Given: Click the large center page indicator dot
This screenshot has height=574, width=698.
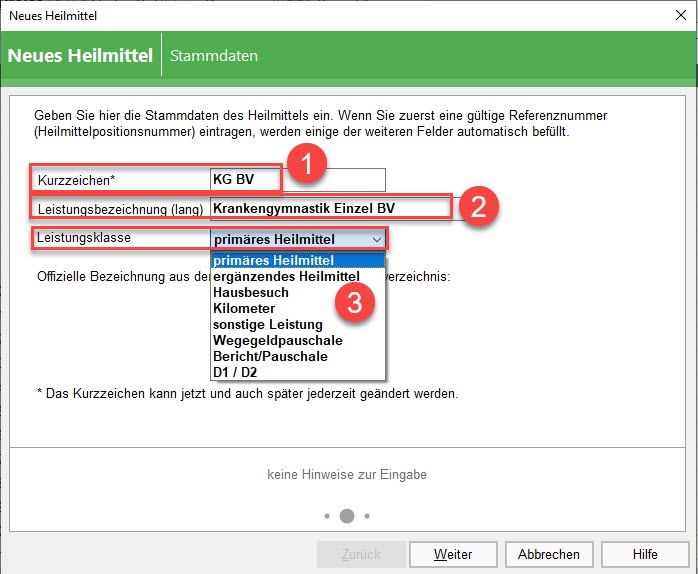Looking at the screenshot, I should (347, 516).
